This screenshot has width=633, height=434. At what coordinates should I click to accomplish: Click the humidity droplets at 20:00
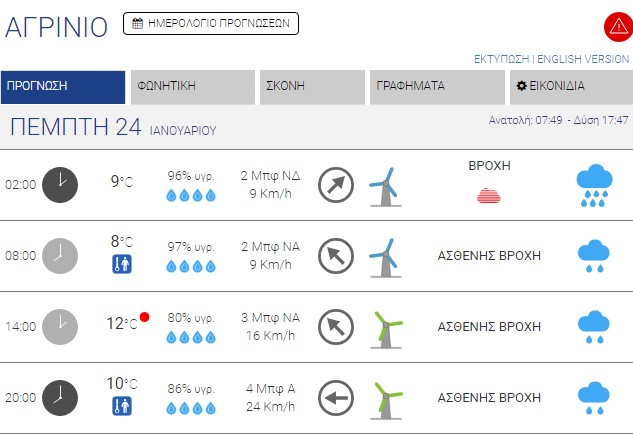pos(191,409)
